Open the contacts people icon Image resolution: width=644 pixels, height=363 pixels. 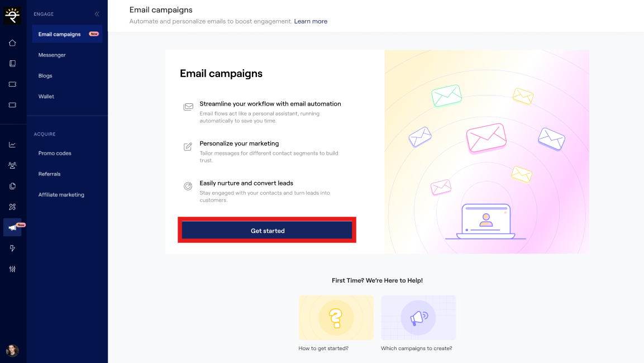click(12, 165)
